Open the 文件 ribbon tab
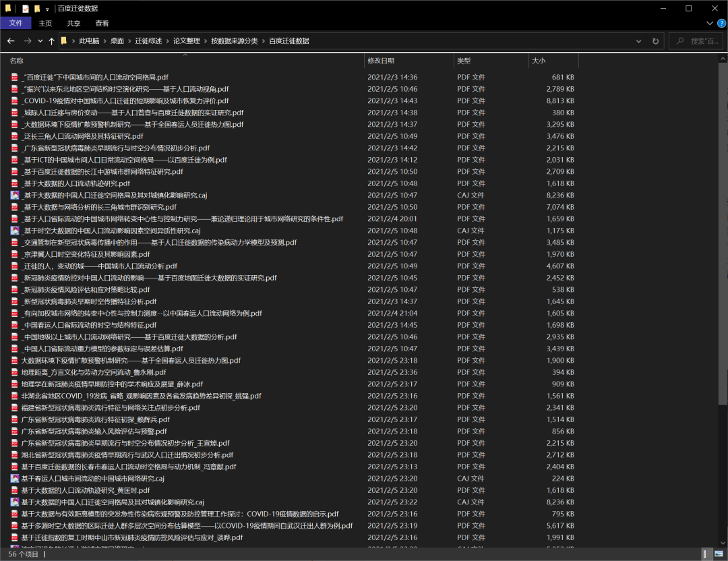728x561 pixels. pos(16,23)
